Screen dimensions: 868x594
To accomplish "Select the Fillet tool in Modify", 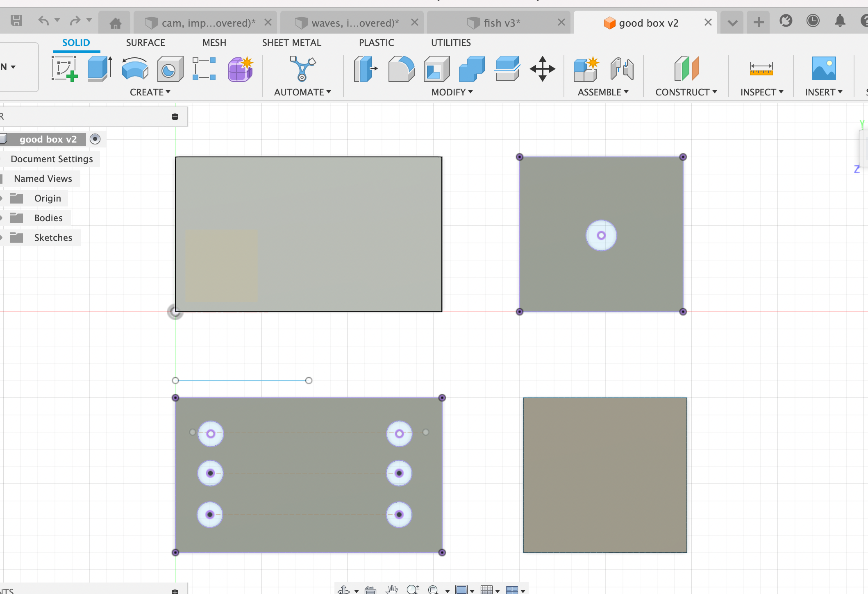I will tap(401, 69).
